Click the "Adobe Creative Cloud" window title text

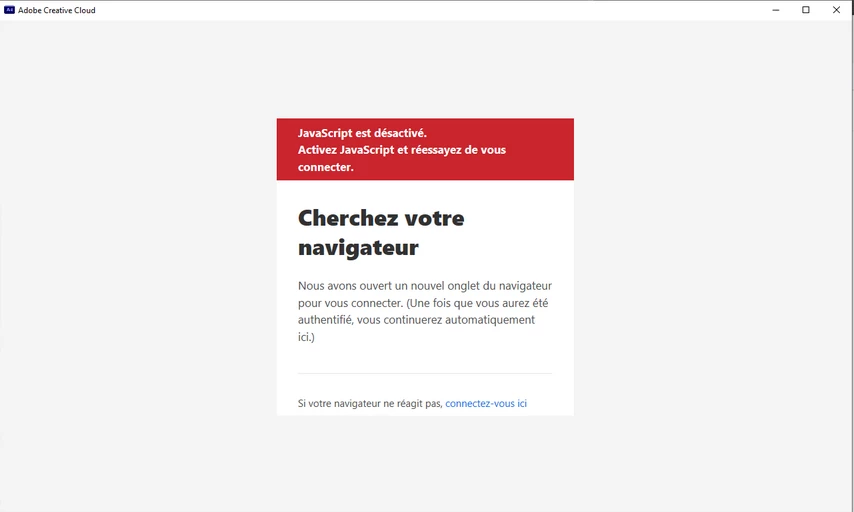(57, 10)
